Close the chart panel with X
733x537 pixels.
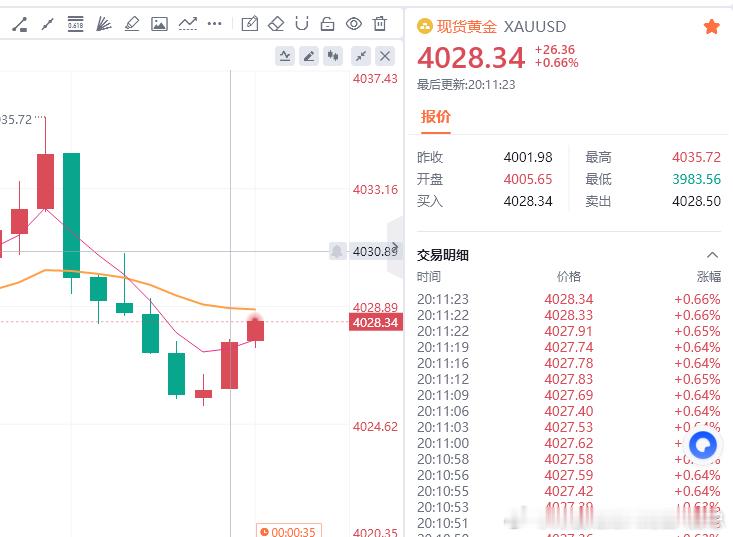tap(385, 56)
